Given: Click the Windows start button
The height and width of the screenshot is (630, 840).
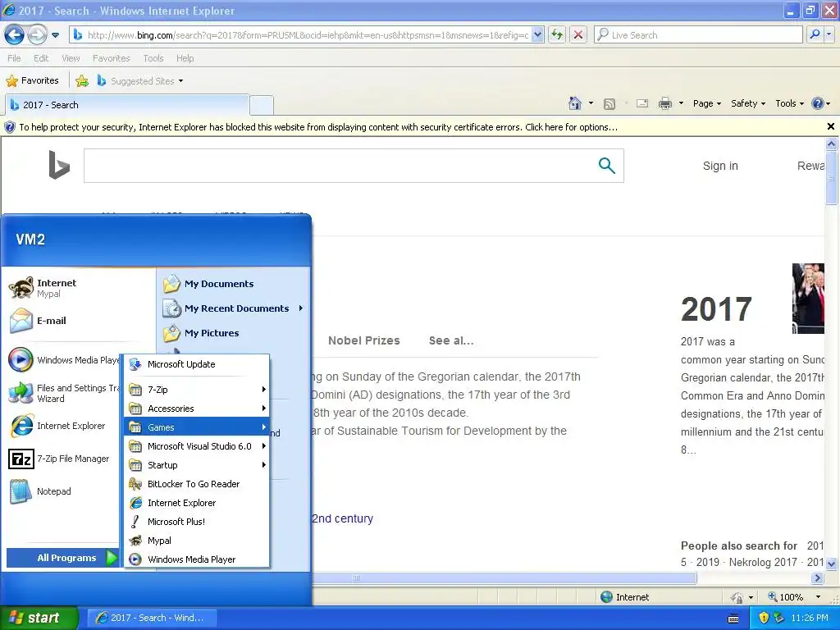Looking at the screenshot, I should click(39, 618).
